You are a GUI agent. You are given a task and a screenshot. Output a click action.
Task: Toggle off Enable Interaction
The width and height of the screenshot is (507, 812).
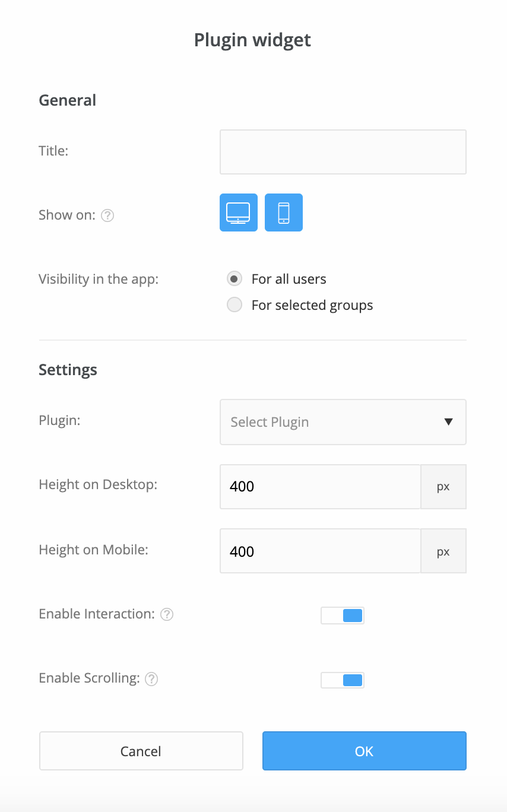tap(342, 616)
